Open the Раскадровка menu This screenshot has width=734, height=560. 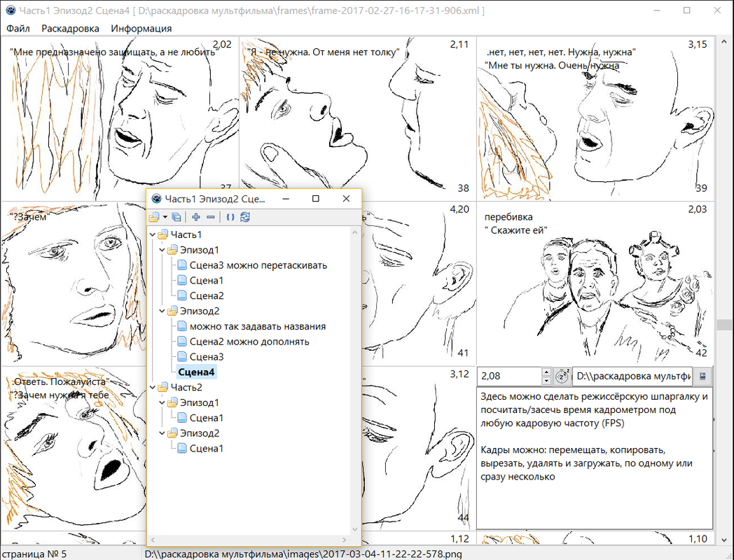click(70, 29)
